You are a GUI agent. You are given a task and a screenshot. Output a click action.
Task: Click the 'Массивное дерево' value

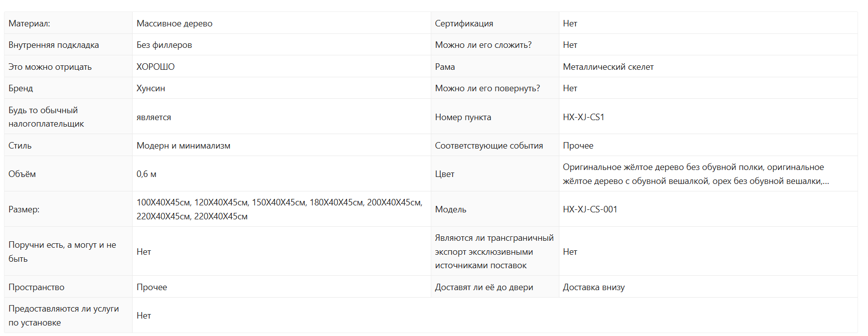pyautogui.click(x=174, y=23)
